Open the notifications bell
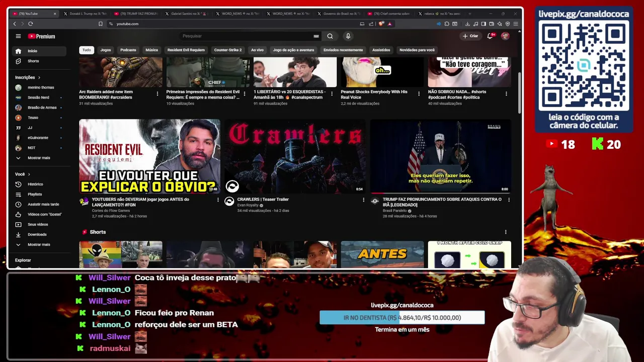Image resolution: width=644 pixels, height=362 pixels. pyautogui.click(x=490, y=36)
